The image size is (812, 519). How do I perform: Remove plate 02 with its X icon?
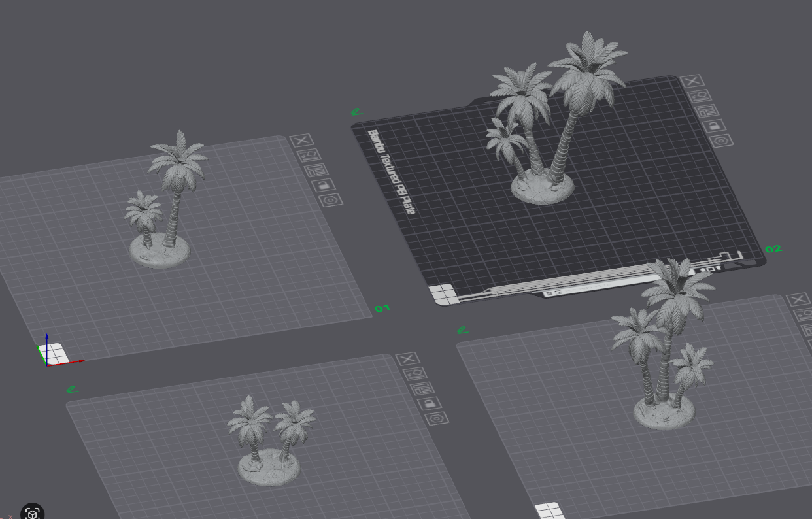click(x=692, y=81)
